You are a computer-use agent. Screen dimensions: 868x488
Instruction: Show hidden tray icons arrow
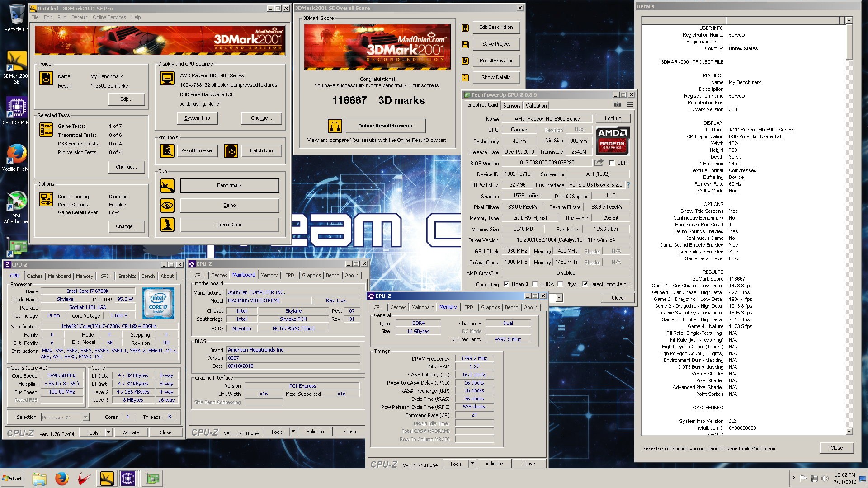tap(793, 478)
